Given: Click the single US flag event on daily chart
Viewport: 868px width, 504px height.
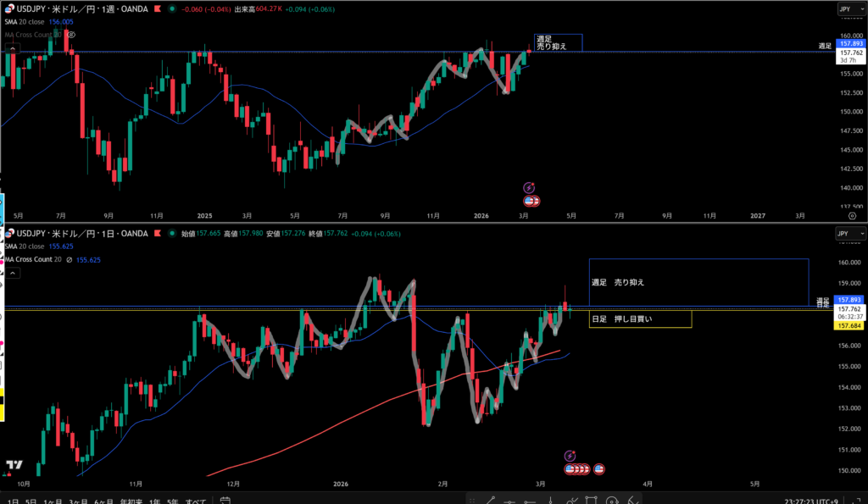Looking at the screenshot, I should point(599,468).
